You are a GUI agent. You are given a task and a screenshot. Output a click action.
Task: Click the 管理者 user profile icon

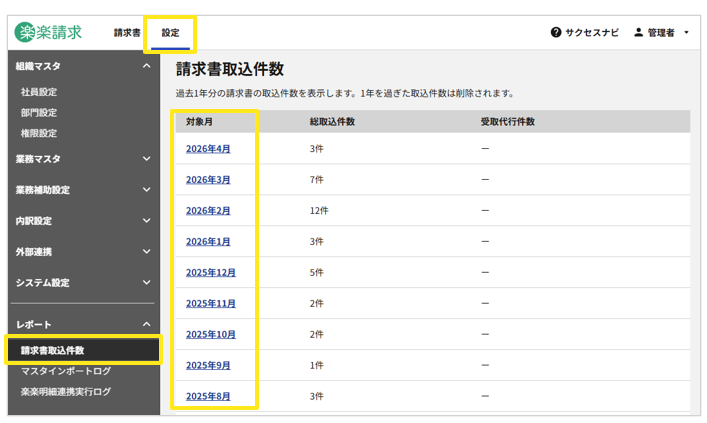pos(638,32)
